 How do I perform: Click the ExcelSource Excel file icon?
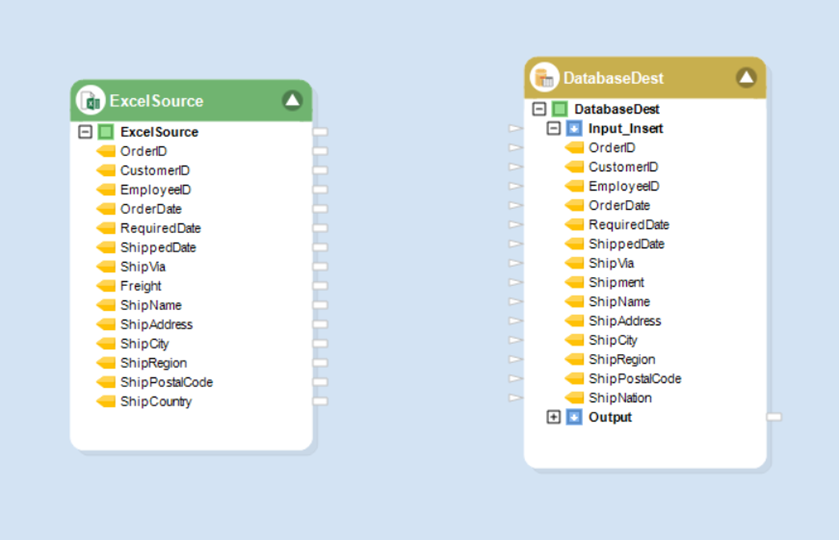(x=91, y=101)
